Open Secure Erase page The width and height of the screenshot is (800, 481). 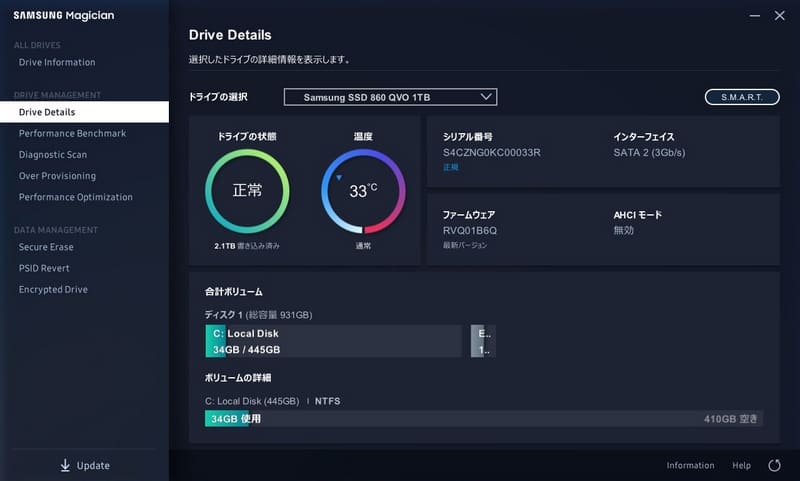pyautogui.click(x=46, y=247)
